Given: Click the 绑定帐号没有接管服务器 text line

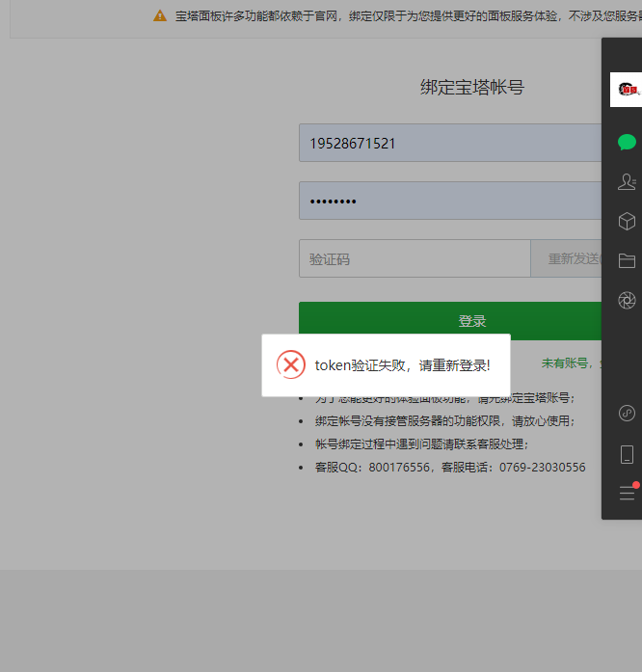Looking at the screenshot, I should [x=445, y=421].
